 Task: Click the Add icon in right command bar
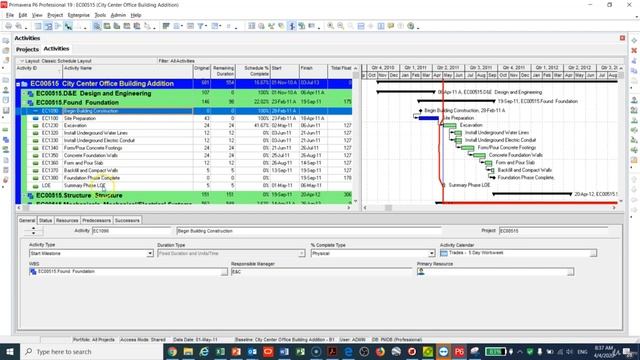634,40
